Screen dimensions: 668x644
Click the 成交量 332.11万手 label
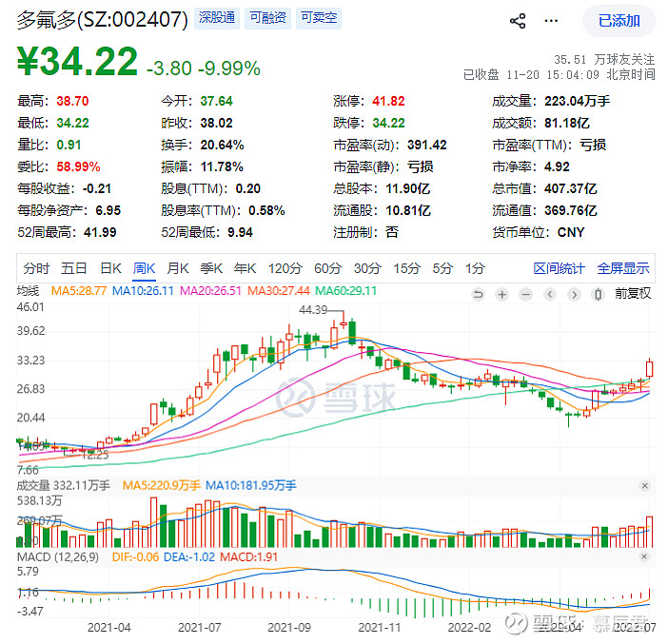click(x=64, y=485)
